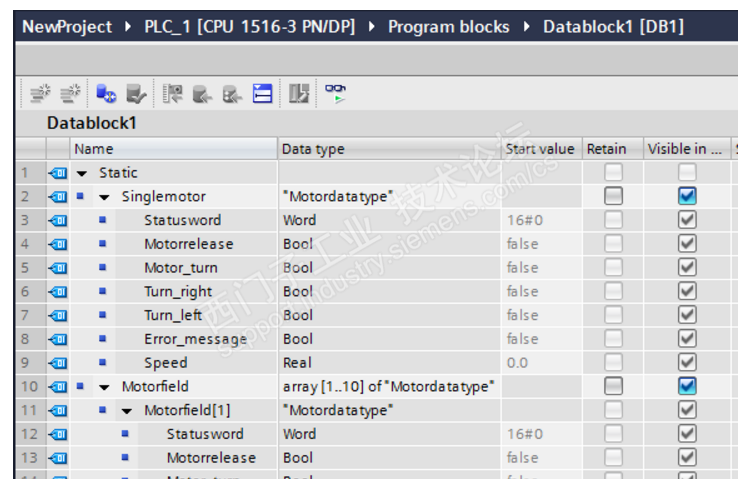Click the Insert row toolbar icon

click(x=41, y=93)
